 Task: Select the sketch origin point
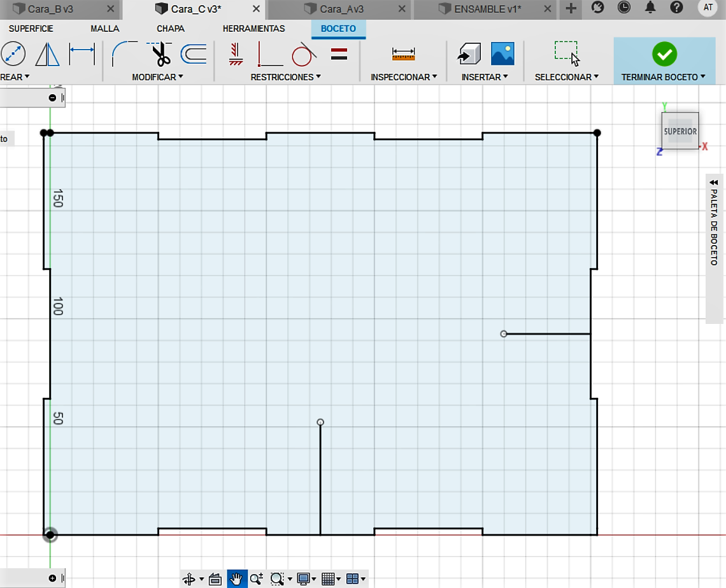point(50,535)
